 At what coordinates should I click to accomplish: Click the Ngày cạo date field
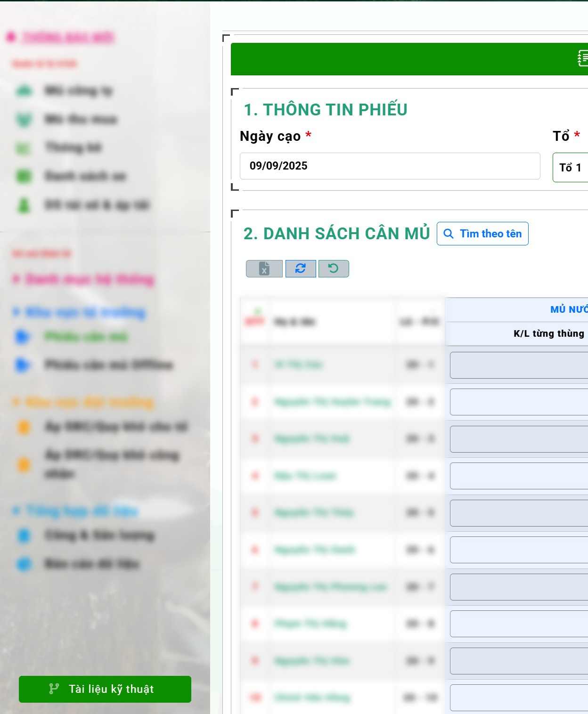click(390, 166)
